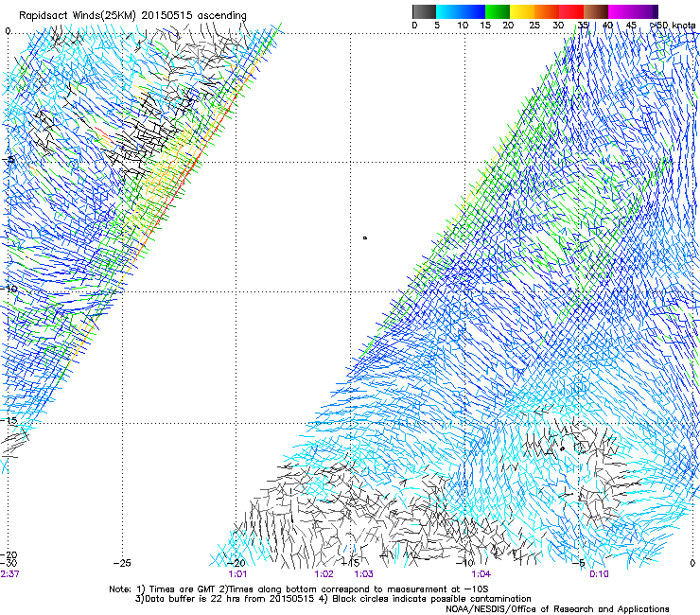Viewport: 700px width, 615px height.
Task: Select the purple time label '1:01'
Action: pyautogui.click(x=237, y=573)
